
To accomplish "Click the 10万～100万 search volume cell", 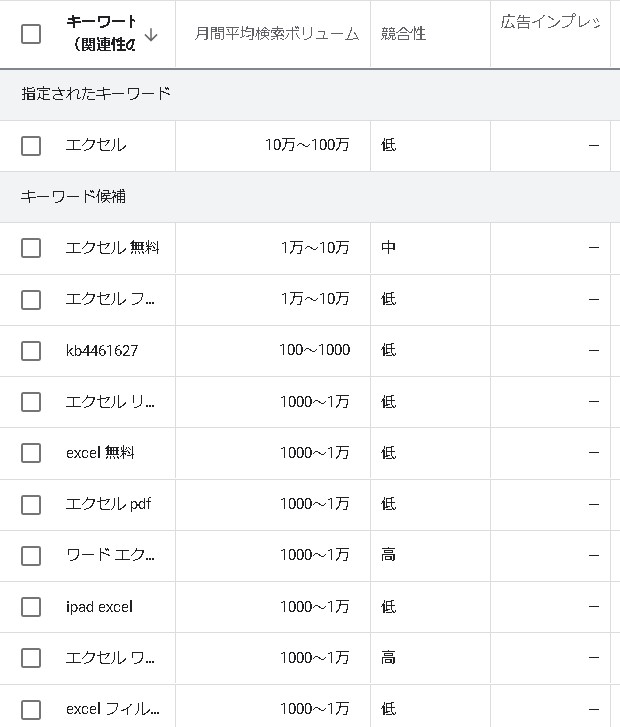I will 307,146.
